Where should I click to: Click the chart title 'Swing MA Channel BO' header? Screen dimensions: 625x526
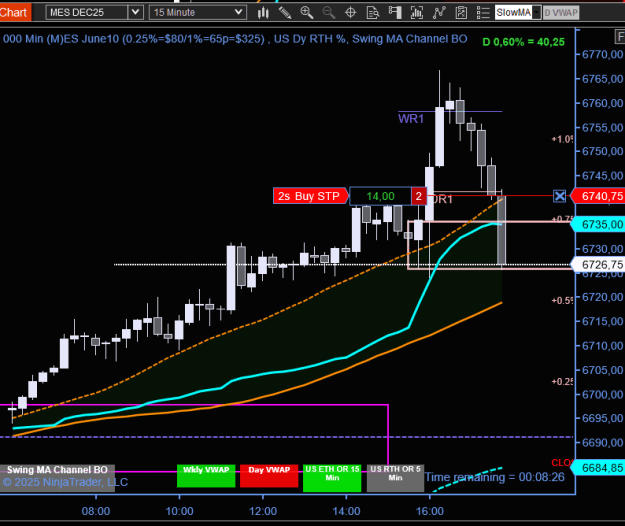409,39
